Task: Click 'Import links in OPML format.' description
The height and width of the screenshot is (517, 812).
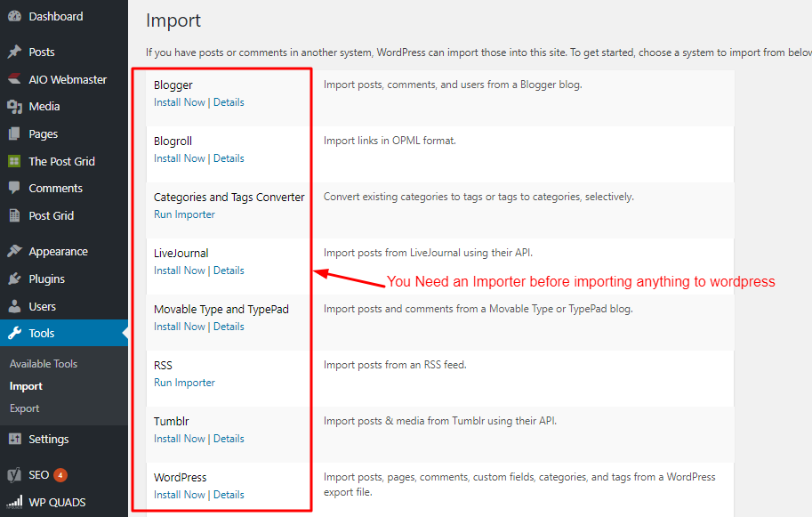Action: [390, 141]
